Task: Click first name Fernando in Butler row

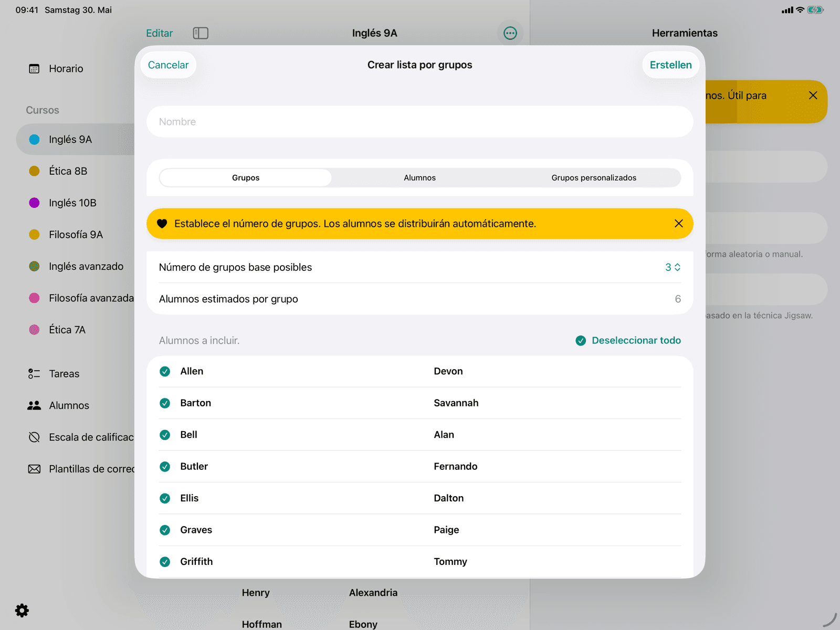Action: pos(456,467)
